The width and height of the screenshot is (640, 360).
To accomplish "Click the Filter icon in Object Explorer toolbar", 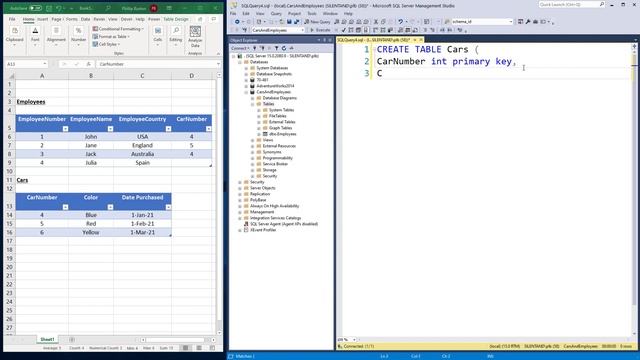I will [x=276, y=48].
